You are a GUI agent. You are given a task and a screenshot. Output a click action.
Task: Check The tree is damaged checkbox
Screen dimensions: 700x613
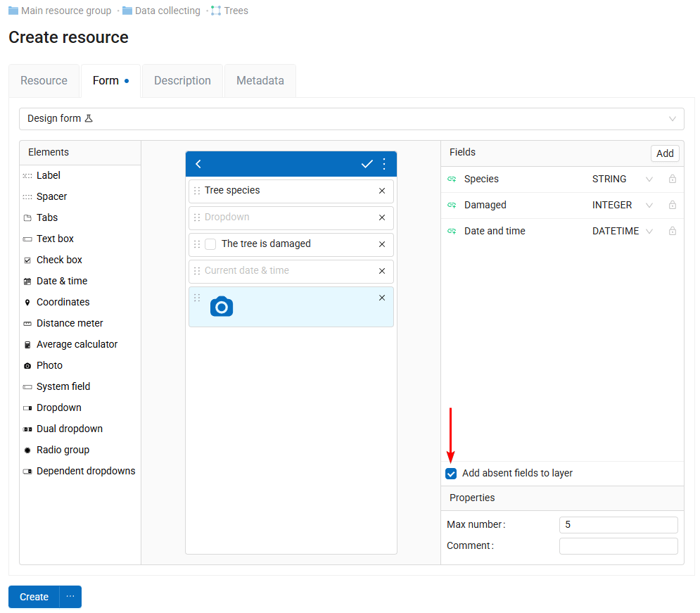pyautogui.click(x=210, y=244)
